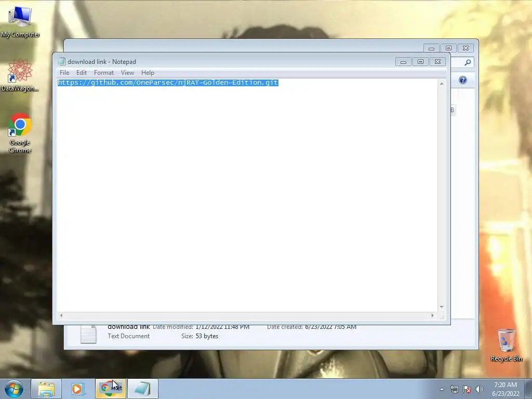This screenshot has height=399, width=532.
Task: Open the volume speaker icon
Action: point(480,389)
